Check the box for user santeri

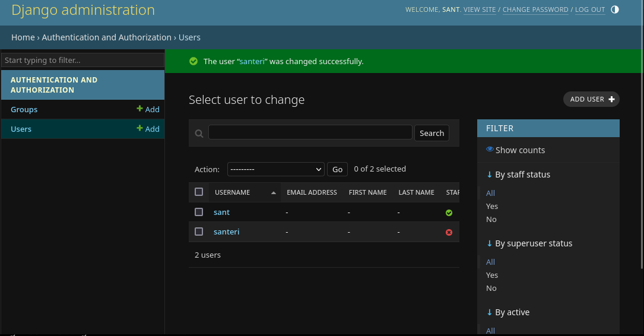coord(199,232)
